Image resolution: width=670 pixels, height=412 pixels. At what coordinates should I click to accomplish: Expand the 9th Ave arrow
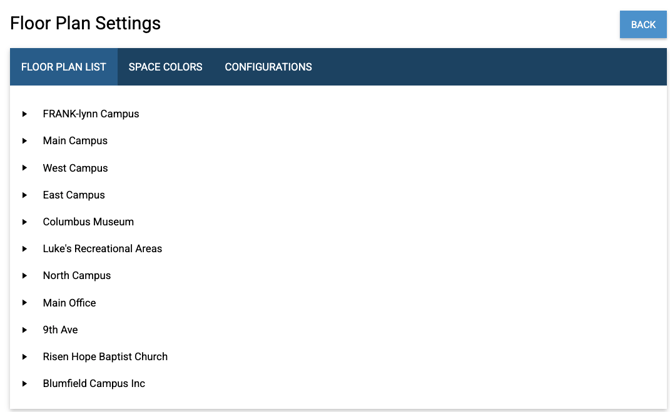coord(25,330)
